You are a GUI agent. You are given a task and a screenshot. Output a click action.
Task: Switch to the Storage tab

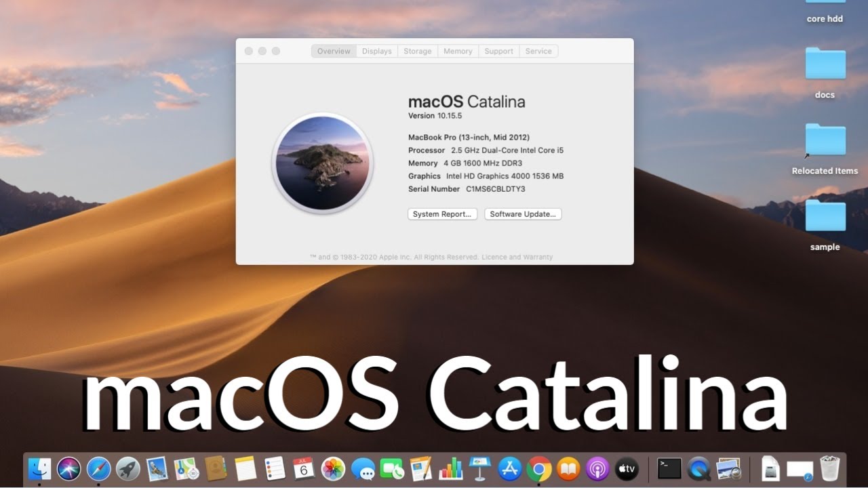coord(418,51)
